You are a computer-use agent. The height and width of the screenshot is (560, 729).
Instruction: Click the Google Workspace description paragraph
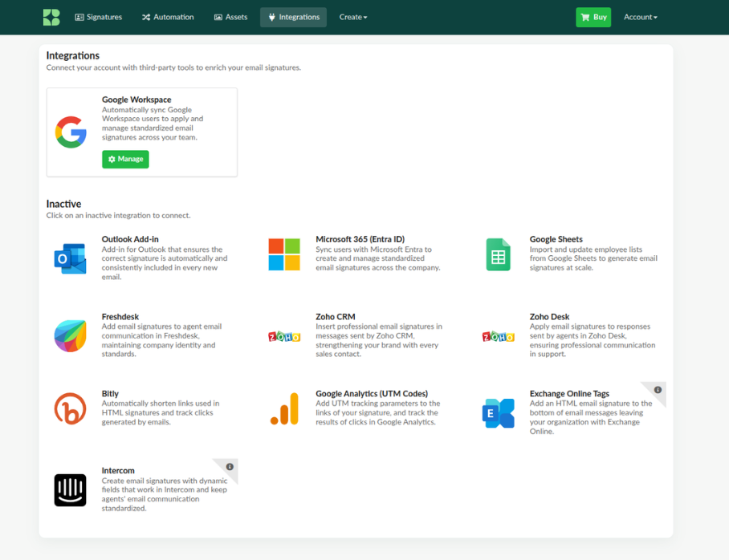click(x=153, y=124)
